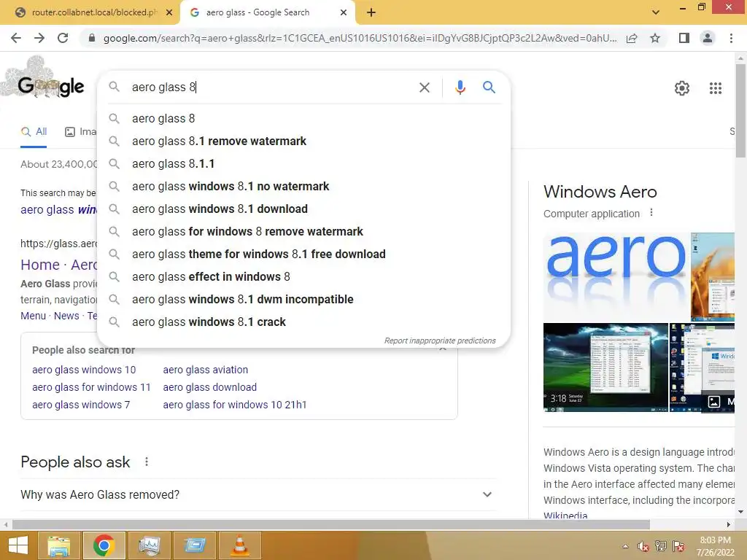Click in the Google search input field

[271, 87]
